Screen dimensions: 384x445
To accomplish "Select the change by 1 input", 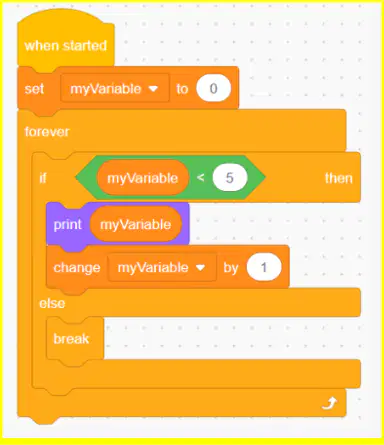I will [x=264, y=267].
